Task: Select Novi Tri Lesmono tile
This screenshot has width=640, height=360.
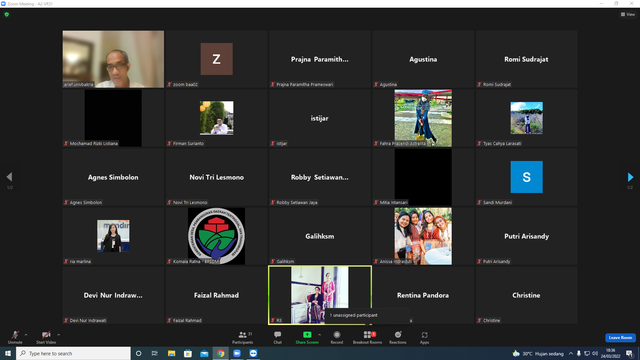Action: tap(217, 177)
